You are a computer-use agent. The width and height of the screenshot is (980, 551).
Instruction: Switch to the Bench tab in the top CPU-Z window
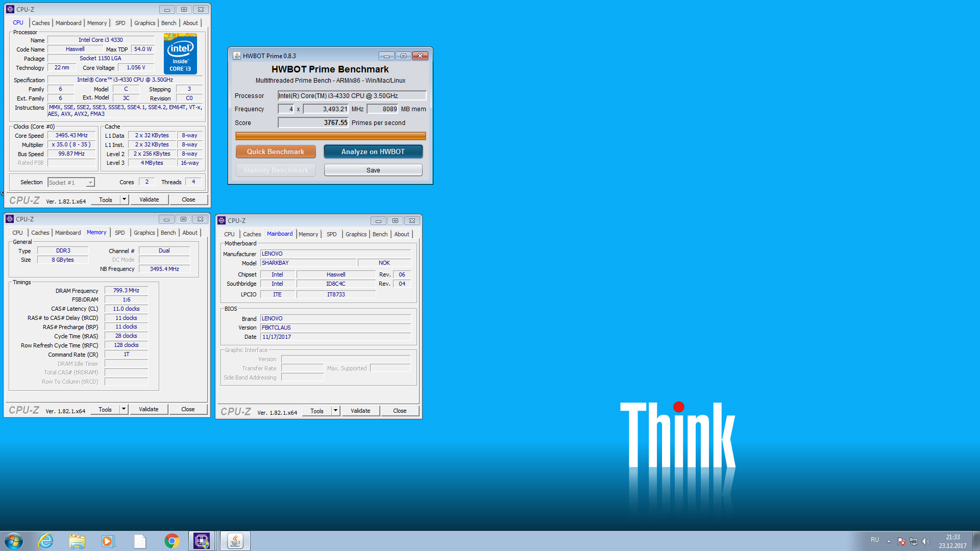click(168, 23)
